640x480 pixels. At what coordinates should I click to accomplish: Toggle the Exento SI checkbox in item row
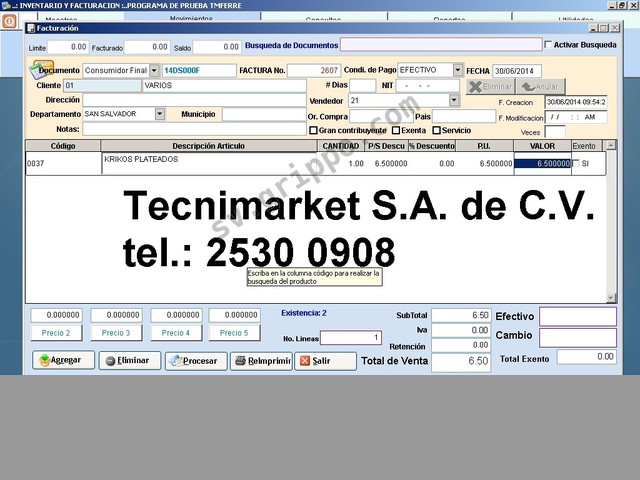(576, 163)
